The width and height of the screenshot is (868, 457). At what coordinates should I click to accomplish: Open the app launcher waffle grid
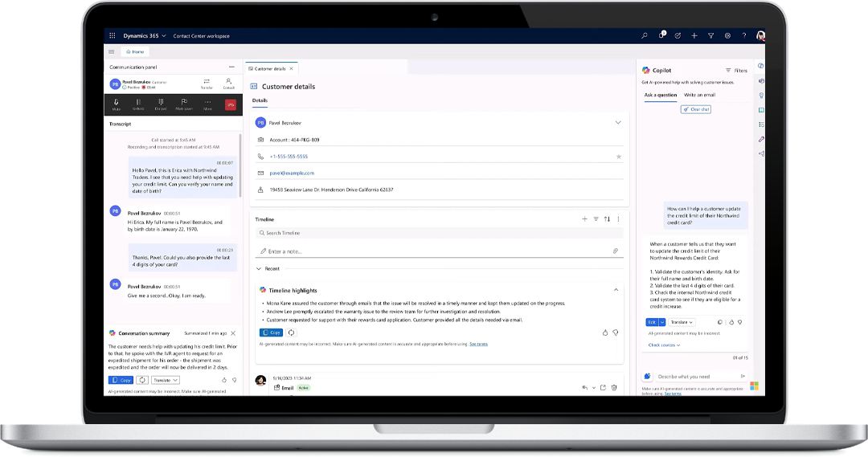click(113, 35)
